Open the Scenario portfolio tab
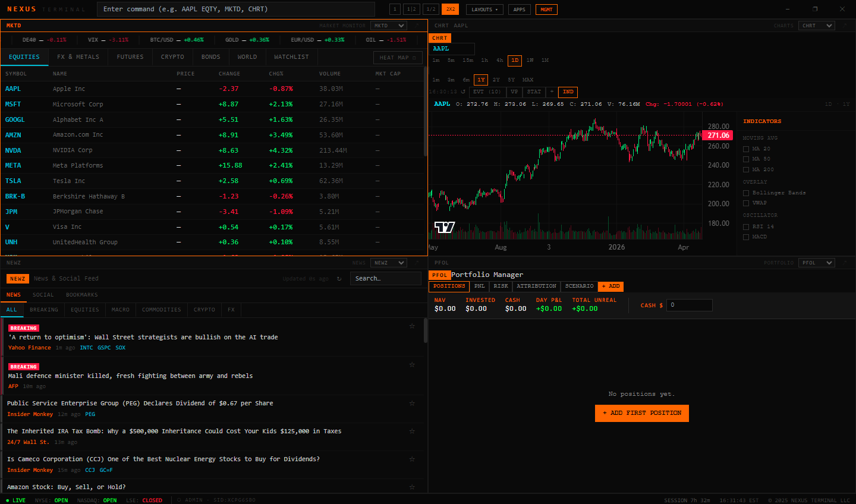 tap(580, 286)
